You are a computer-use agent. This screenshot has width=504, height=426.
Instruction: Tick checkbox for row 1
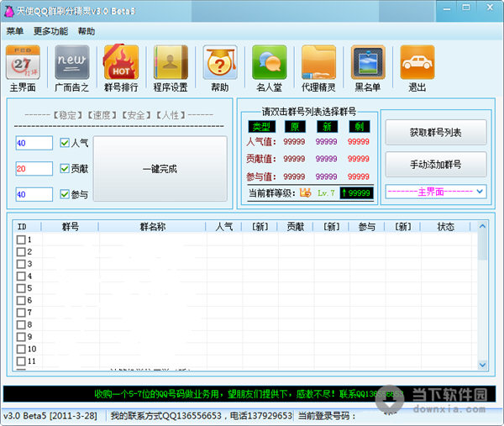point(21,239)
